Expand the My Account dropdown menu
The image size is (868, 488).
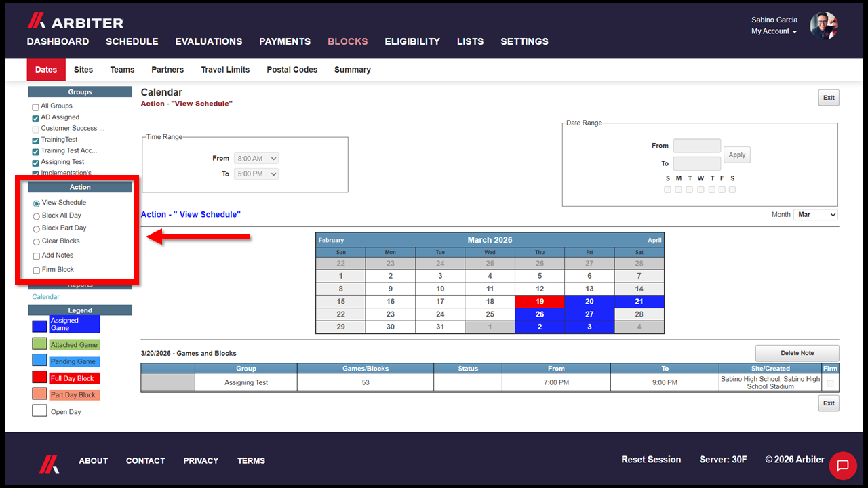pos(774,31)
